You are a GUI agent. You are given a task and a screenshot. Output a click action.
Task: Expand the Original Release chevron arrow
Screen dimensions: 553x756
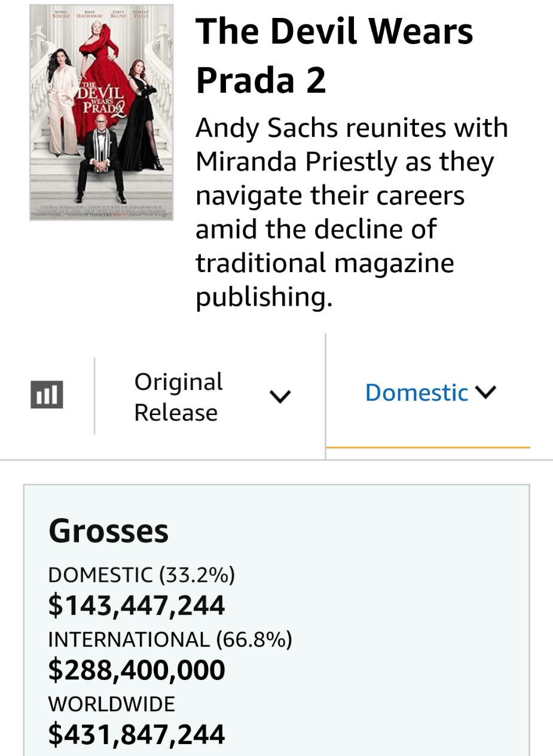pyautogui.click(x=280, y=396)
